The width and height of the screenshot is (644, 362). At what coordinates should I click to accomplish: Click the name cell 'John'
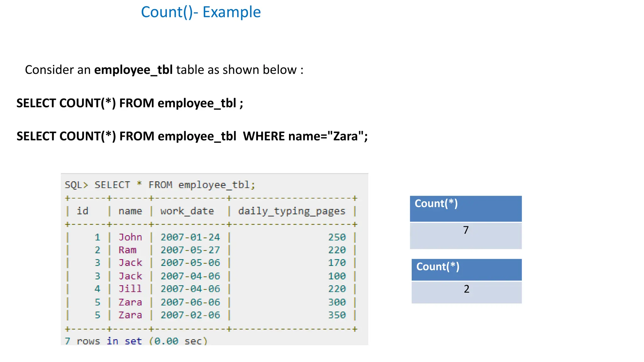130,237
